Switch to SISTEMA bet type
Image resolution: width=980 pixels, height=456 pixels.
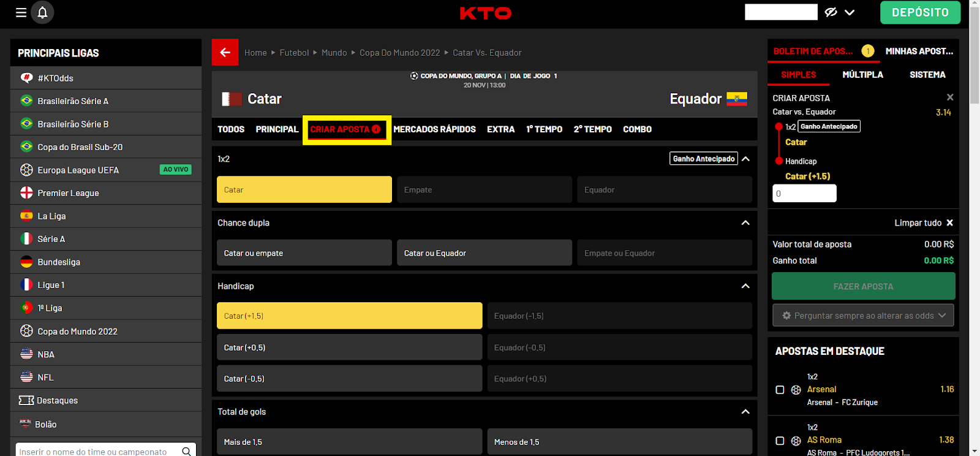927,75
